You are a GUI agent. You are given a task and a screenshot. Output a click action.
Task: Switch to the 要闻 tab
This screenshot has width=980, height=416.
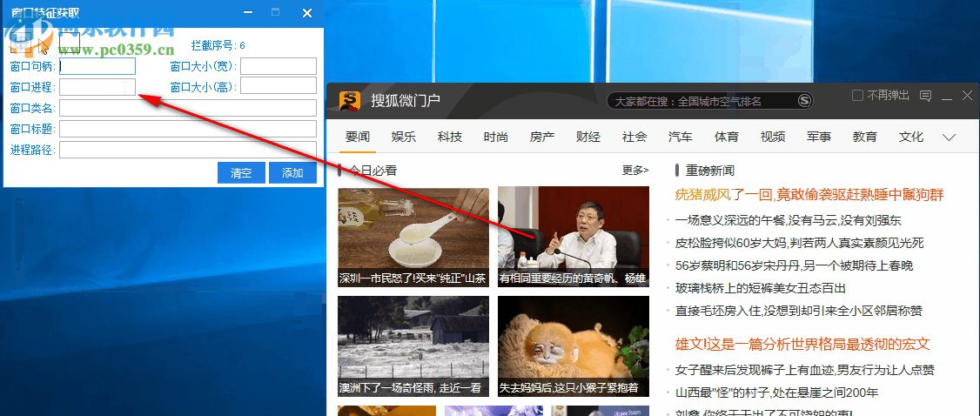point(358,137)
